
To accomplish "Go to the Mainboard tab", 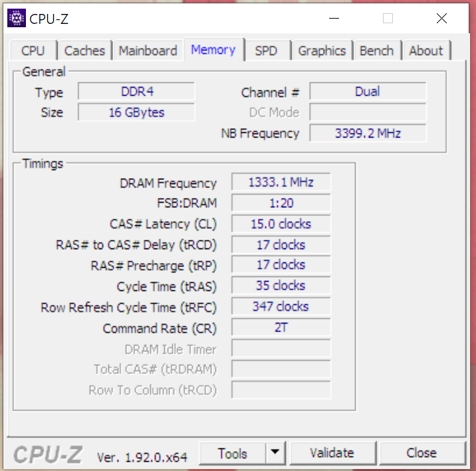I will coord(148,50).
